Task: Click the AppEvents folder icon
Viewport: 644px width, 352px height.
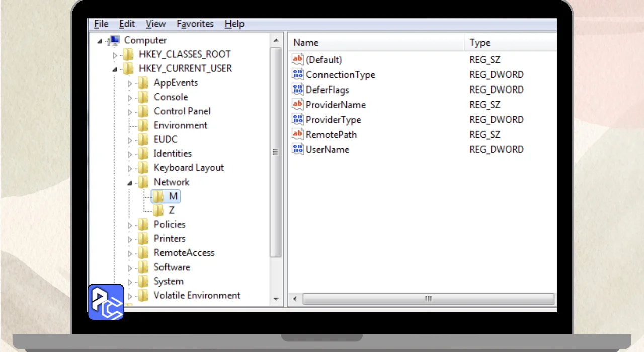Action: pyautogui.click(x=143, y=83)
